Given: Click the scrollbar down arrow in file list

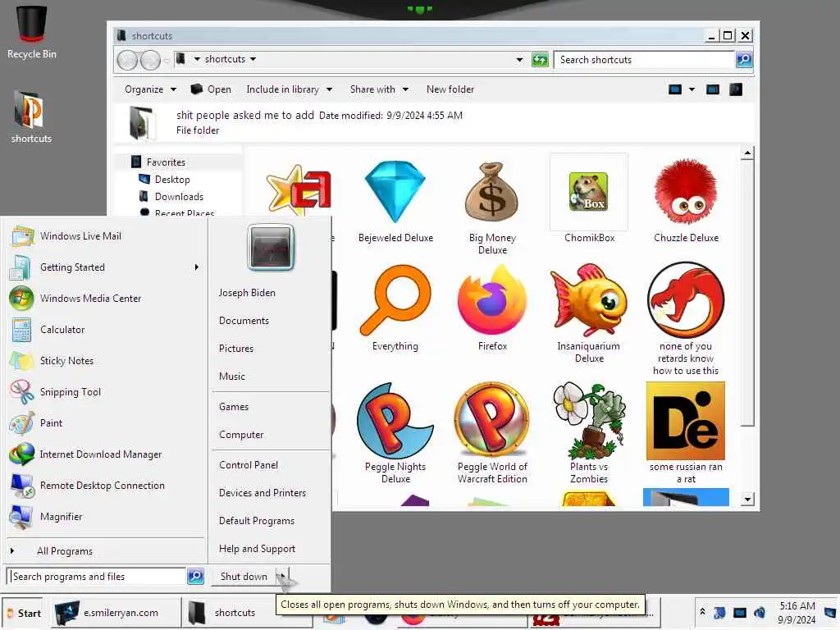Looking at the screenshot, I should point(747,500).
